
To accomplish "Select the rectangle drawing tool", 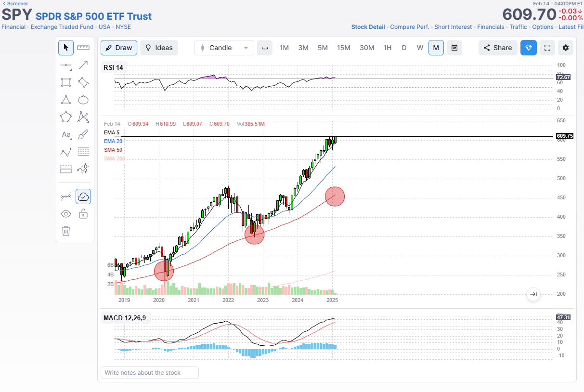I will point(66,82).
